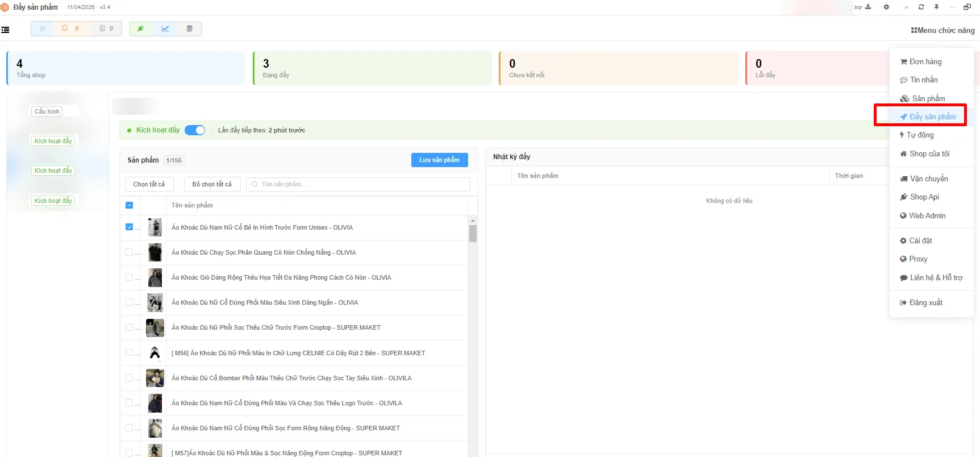The image size is (980, 457).
Task: Check the Áo Khoác Dù Chạy Sọc Phản Quang product
Action: (129, 252)
